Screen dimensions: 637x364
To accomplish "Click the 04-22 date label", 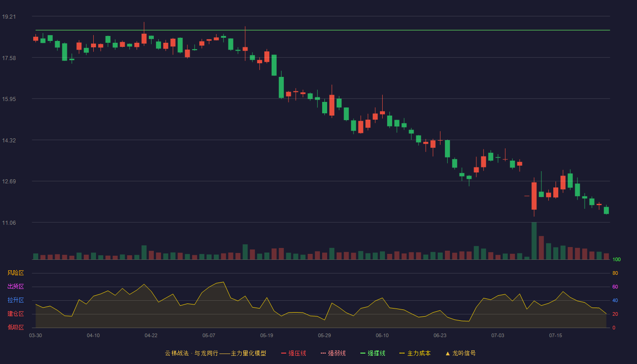I will point(151,335).
